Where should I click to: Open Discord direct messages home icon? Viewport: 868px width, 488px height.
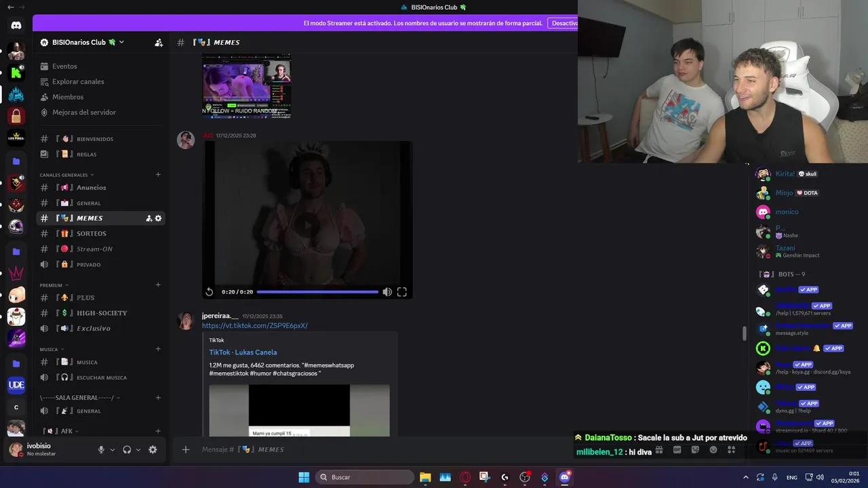[16, 26]
